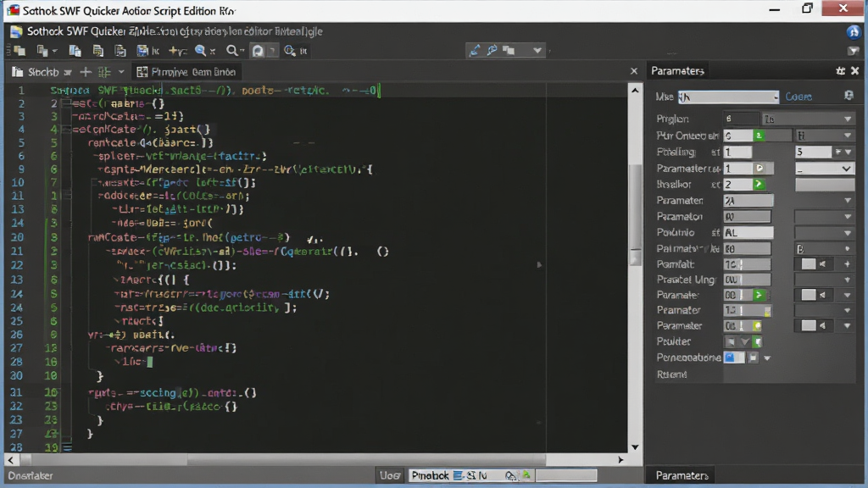Toggle the green arrow in Ihsalkor row
The image size is (868, 488).
759,184
